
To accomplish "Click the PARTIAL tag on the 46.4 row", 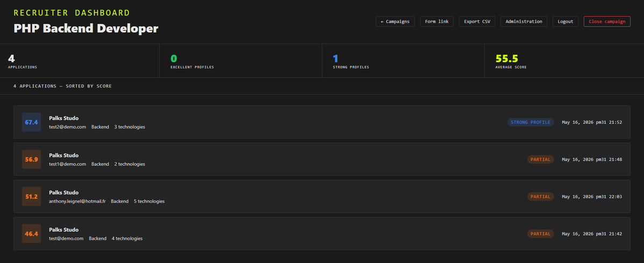I will pos(540,234).
